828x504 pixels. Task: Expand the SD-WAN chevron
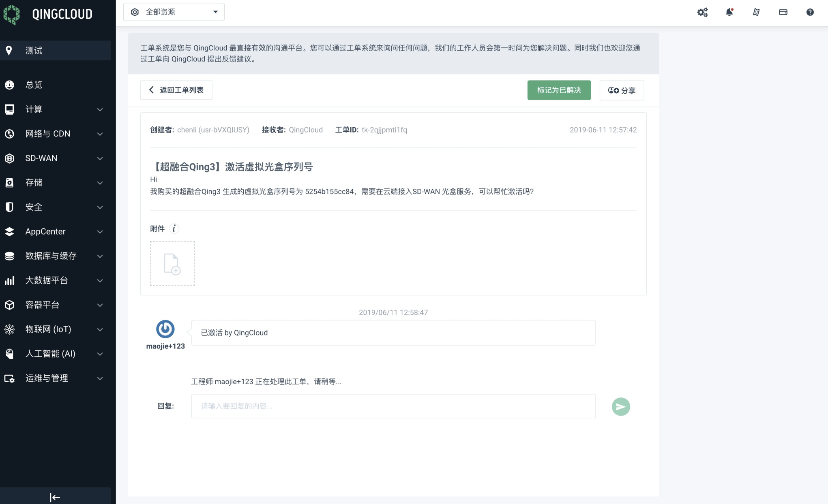tap(100, 158)
